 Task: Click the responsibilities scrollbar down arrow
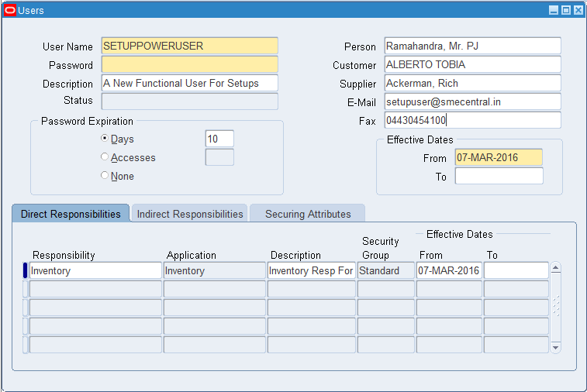[x=555, y=348]
